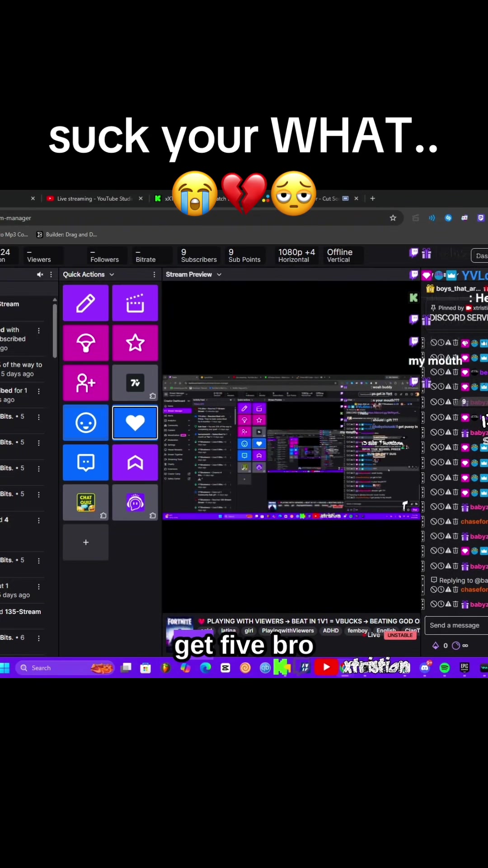Click the 9 Sub Points stat
The width and height of the screenshot is (488, 868).
point(244,255)
